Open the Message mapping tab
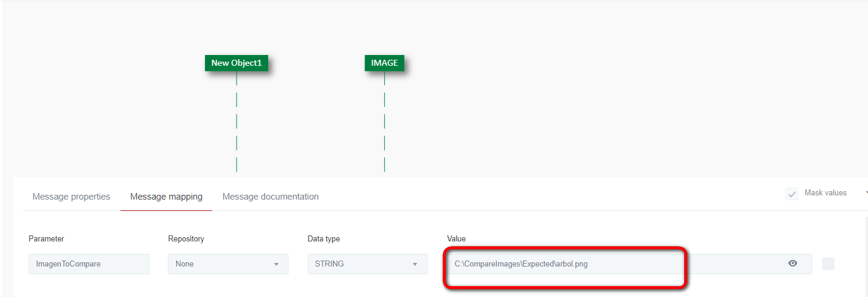 pos(166,197)
